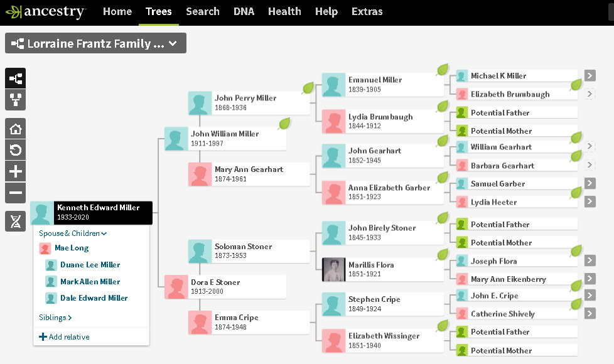Select the horizontal pedigree view icon
The image size is (614, 364).
16,78
